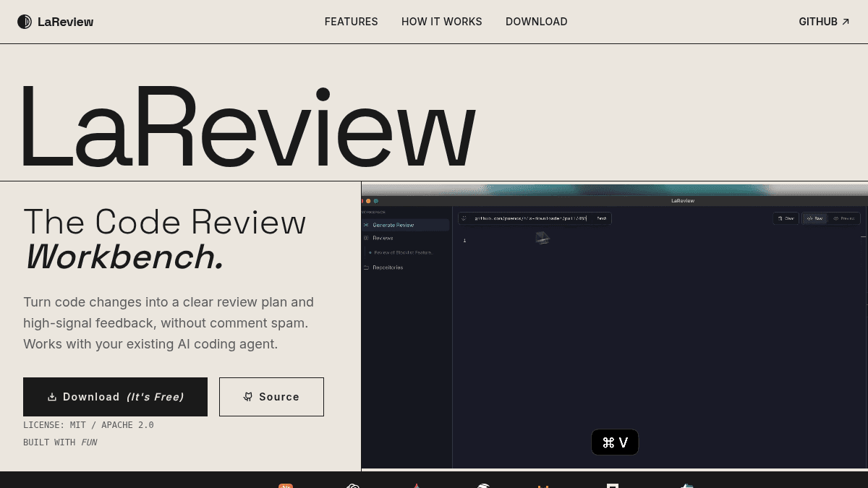Click the LaReview logo icon in header

(x=25, y=22)
